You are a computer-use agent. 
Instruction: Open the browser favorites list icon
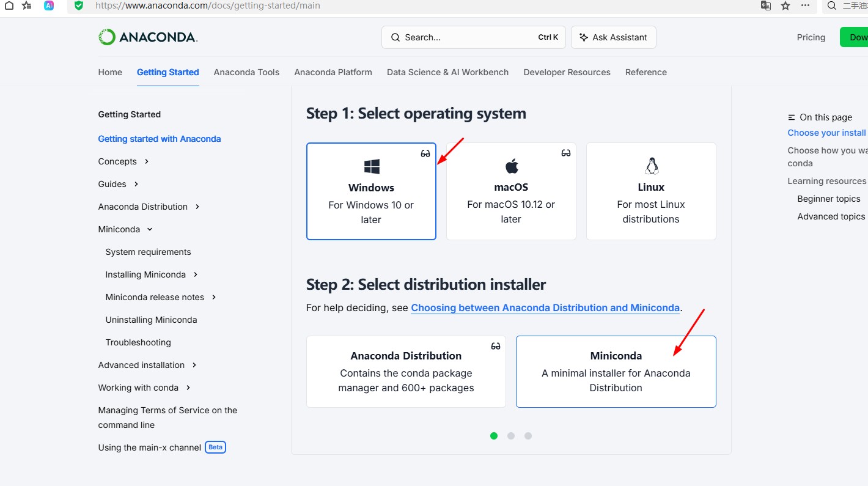[26, 6]
